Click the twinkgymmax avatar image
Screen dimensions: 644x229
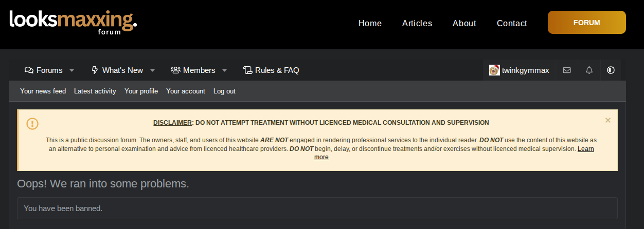[x=494, y=70]
